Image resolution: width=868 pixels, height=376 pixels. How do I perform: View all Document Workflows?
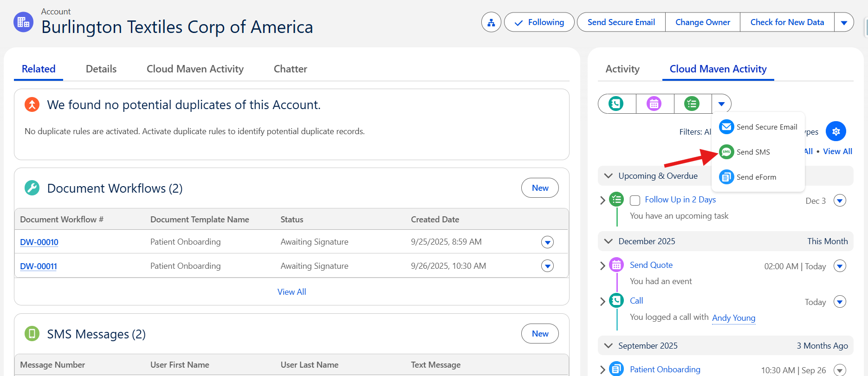click(291, 292)
